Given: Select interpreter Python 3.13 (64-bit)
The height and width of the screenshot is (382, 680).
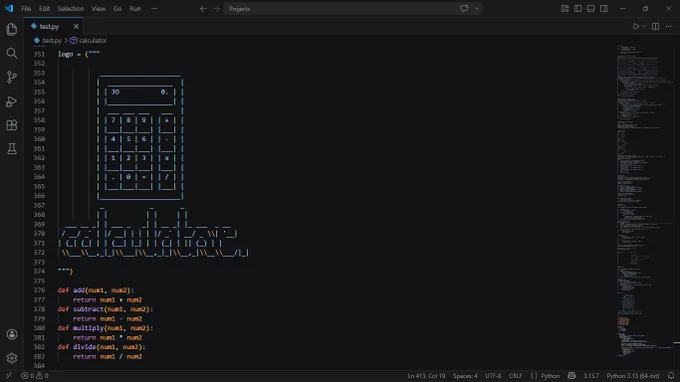Looking at the screenshot, I should tap(633, 375).
